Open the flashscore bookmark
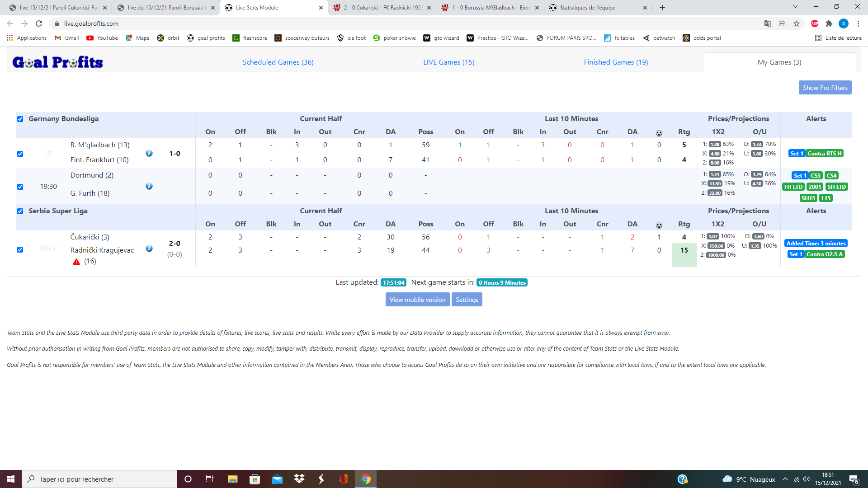 (250, 38)
